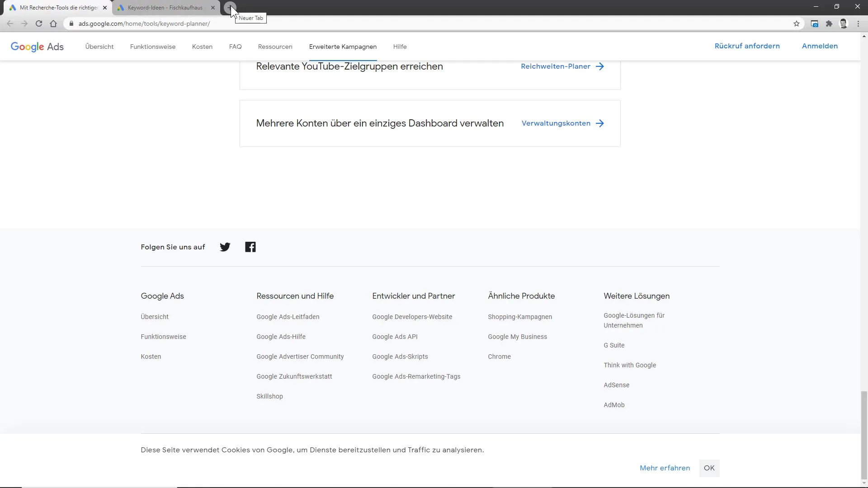The width and height of the screenshot is (868, 488).
Task: Reload the current page
Action: [x=39, y=23]
